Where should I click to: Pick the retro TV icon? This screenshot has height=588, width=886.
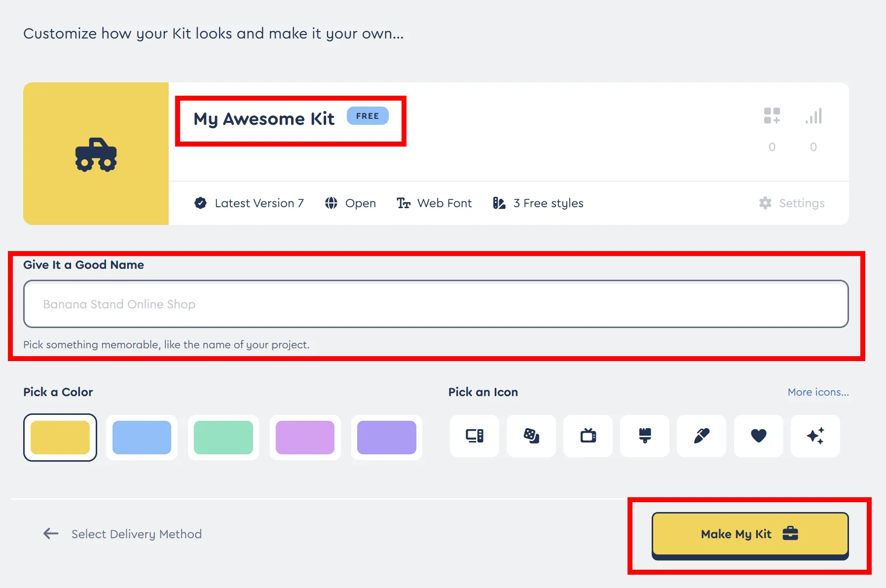(x=588, y=436)
